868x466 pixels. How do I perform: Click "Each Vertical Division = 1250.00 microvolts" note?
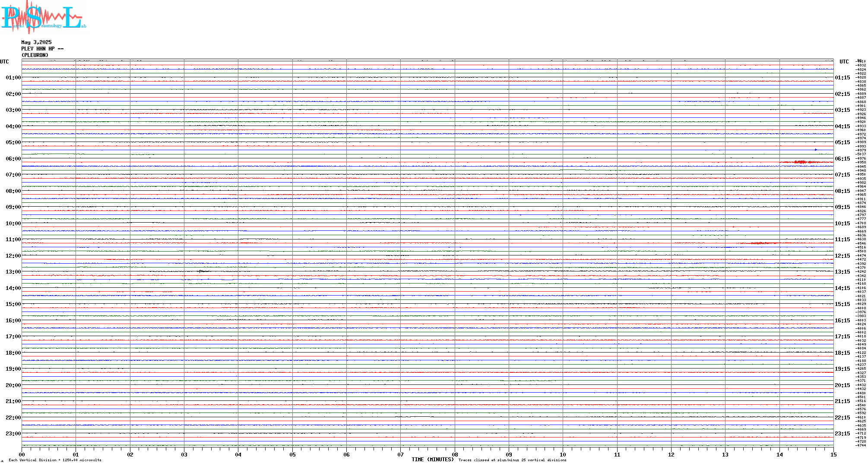(x=55, y=460)
